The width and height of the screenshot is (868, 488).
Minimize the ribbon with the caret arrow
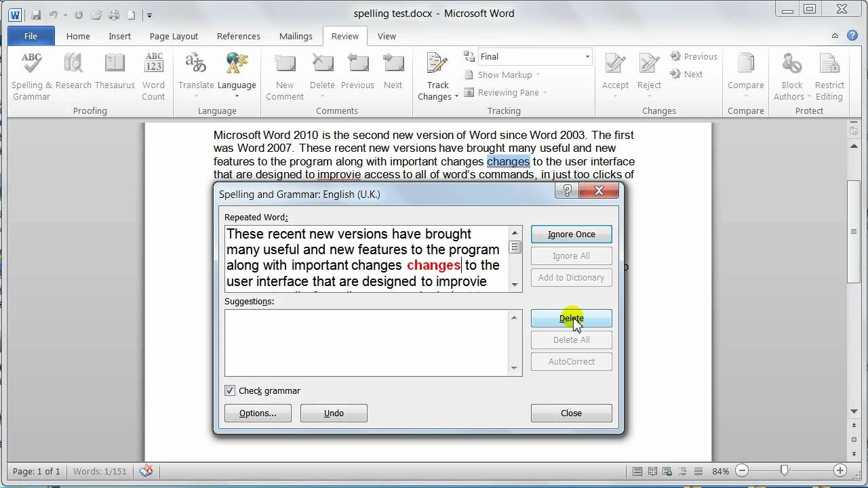tap(835, 37)
